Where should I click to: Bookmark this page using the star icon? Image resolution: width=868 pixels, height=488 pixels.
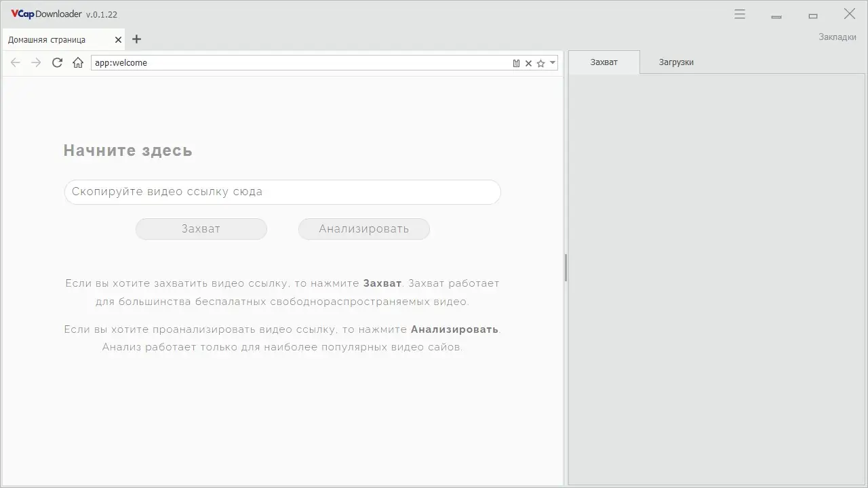click(540, 62)
